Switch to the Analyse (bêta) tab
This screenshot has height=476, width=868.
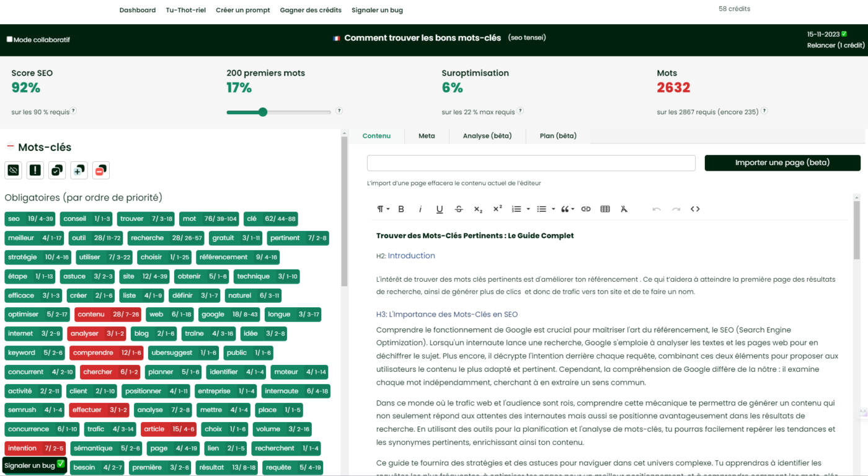487,136
